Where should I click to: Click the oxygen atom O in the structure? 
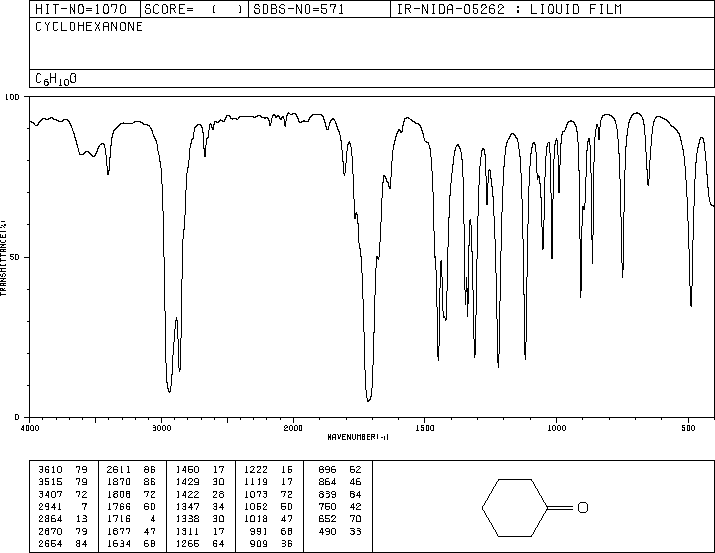[583, 508]
